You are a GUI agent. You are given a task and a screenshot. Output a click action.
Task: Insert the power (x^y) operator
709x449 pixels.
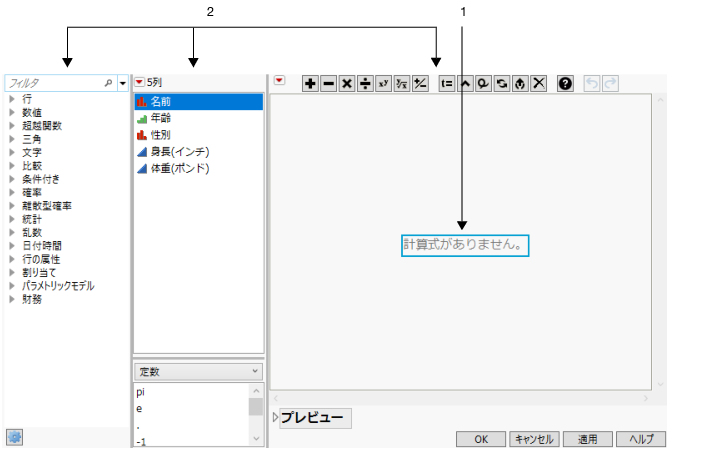[x=383, y=84]
